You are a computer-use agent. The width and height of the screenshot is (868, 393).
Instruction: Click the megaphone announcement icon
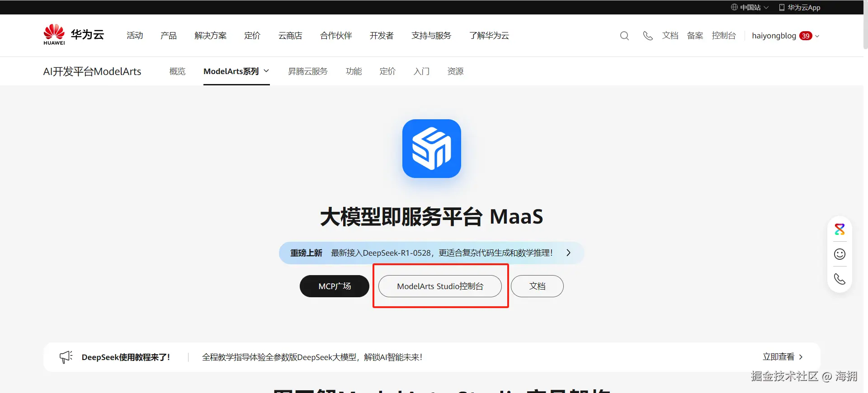coord(66,357)
